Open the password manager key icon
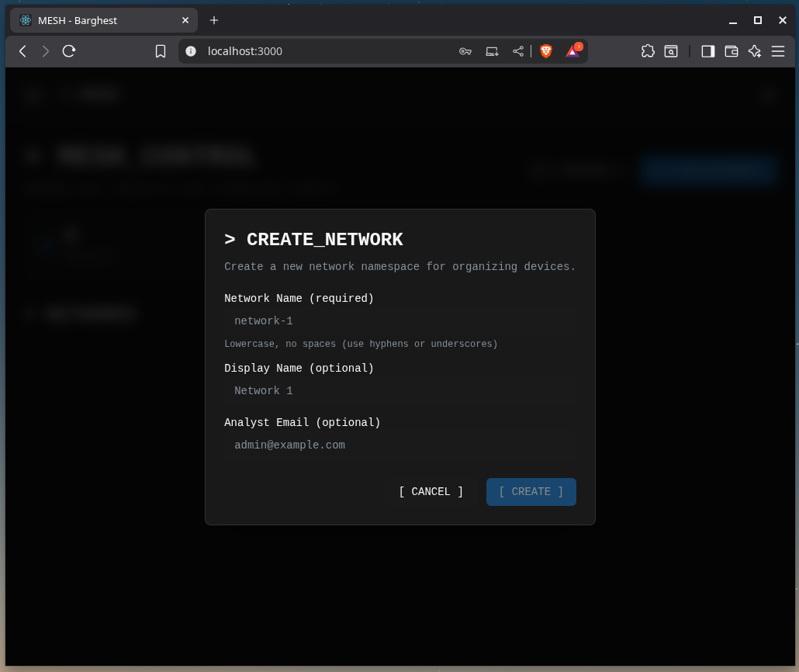 point(465,51)
